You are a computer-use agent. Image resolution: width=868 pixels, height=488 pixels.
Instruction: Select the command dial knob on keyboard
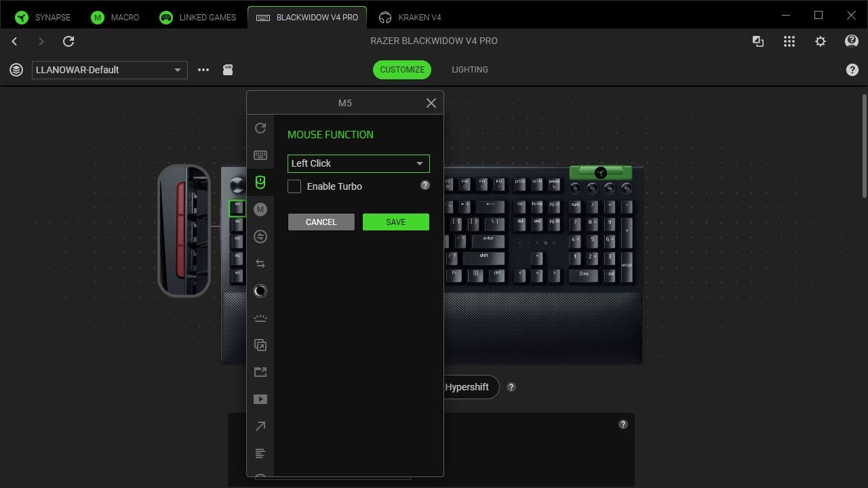tap(238, 185)
